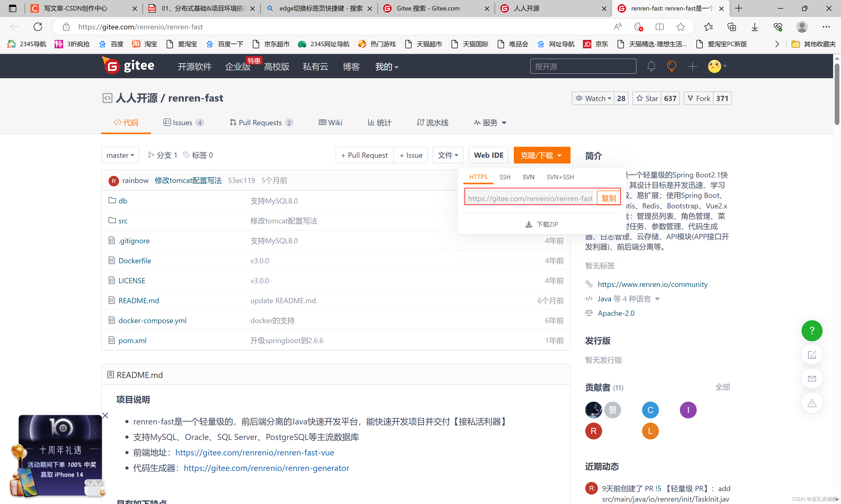Open the Issues tab

click(x=183, y=123)
